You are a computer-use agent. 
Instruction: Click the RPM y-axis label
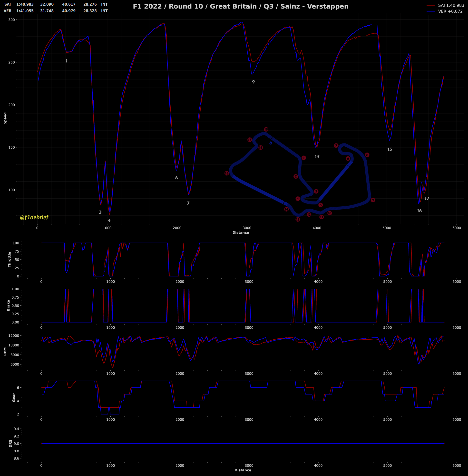(5, 352)
